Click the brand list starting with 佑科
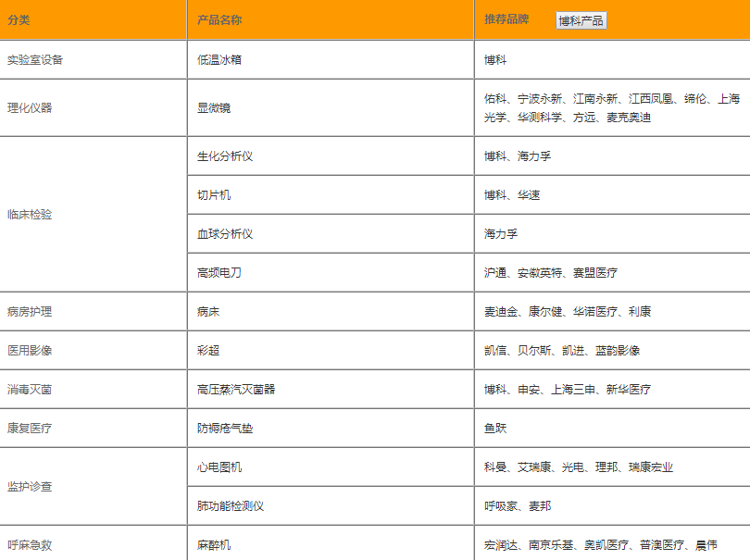This screenshot has height=560, width=750. [x=612, y=107]
